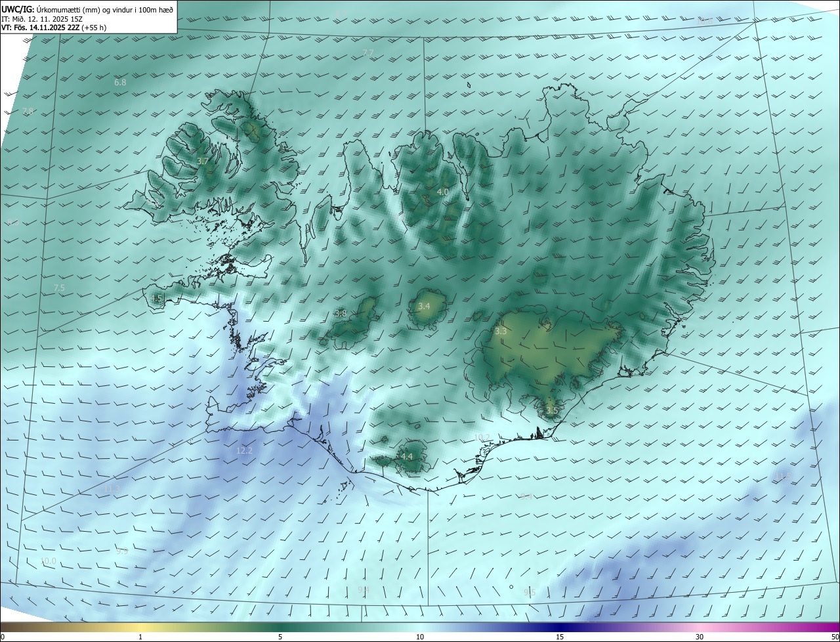Click the 7.5 value label
This screenshot has height=642, width=840.
pyautogui.click(x=59, y=288)
